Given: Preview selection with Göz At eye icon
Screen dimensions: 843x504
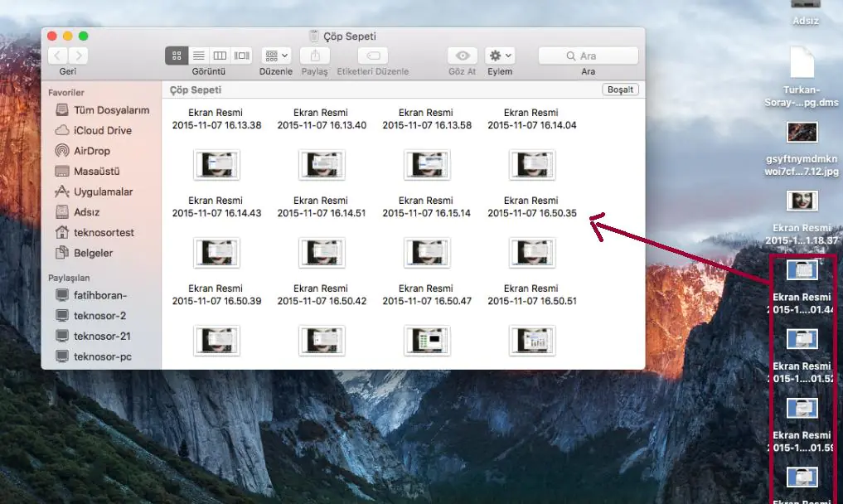Looking at the screenshot, I should [x=462, y=55].
